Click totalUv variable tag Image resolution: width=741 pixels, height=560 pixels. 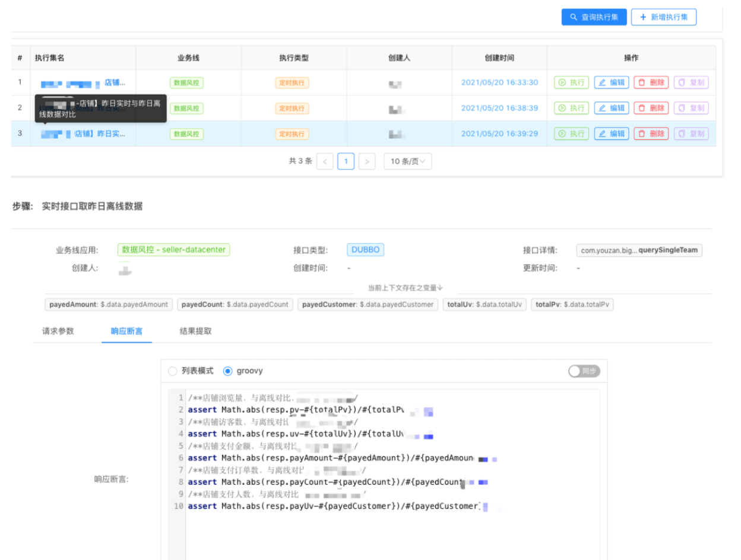(x=484, y=304)
